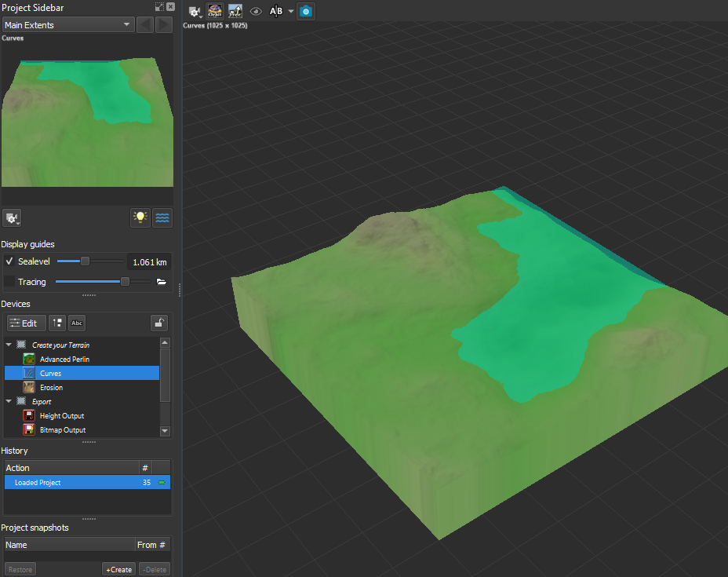Image resolution: width=728 pixels, height=577 pixels.
Task: Click the Abc device naming icon
Action: pyautogui.click(x=77, y=323)
